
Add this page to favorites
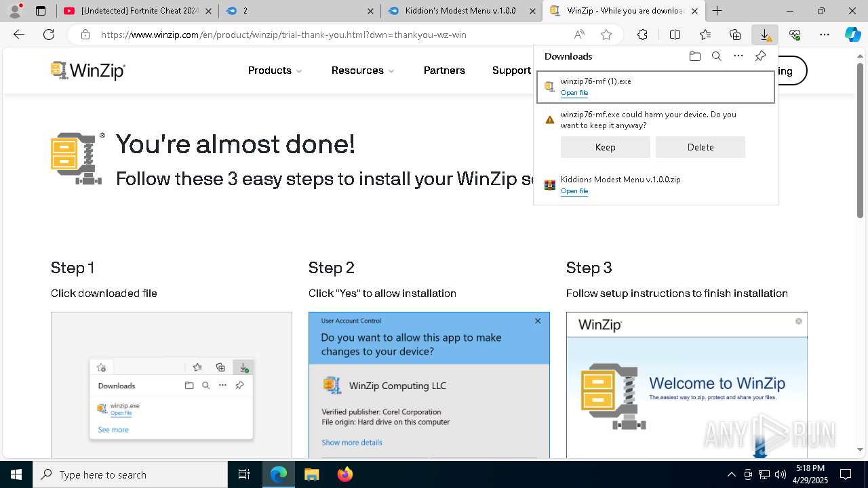tap(606, 35)
